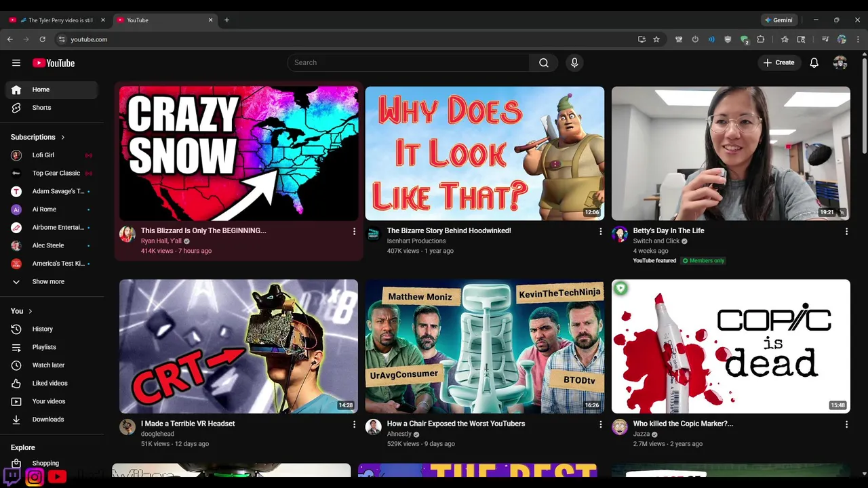Click the Members only badge
This screenshot has height=488, width=868.
tap(703, 260)
